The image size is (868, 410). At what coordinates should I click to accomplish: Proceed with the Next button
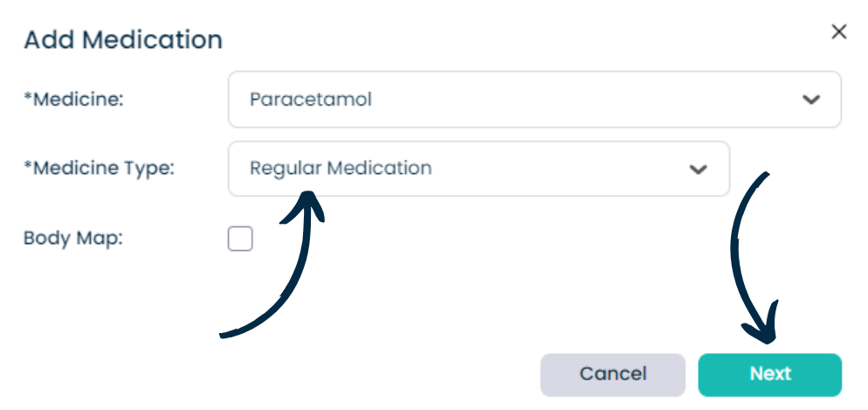[x=770, y=374]
